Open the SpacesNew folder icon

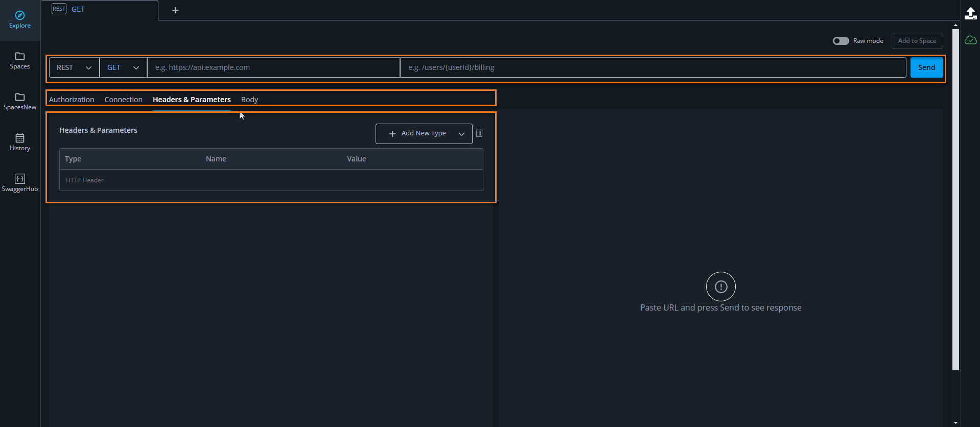tap(20, 98)
